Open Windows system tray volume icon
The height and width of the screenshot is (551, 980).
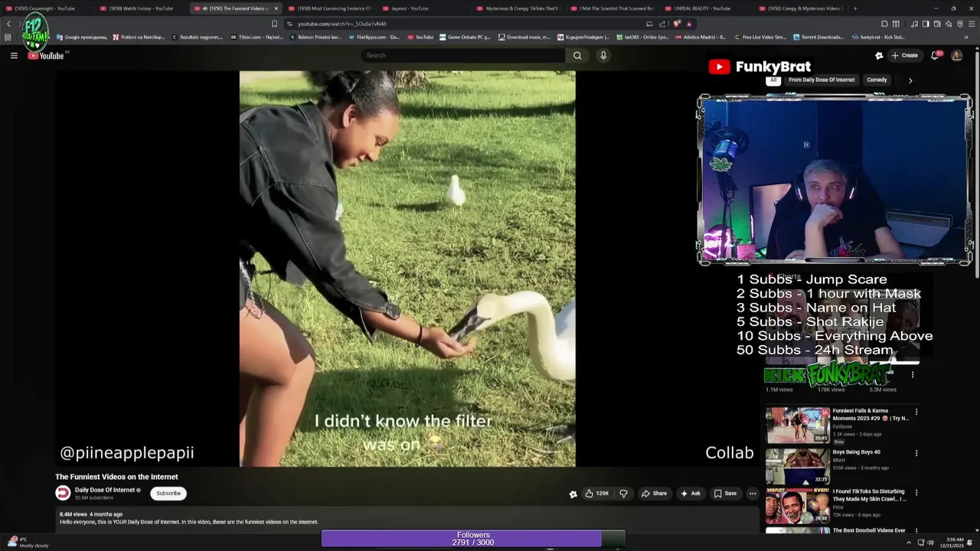point(930,543)
